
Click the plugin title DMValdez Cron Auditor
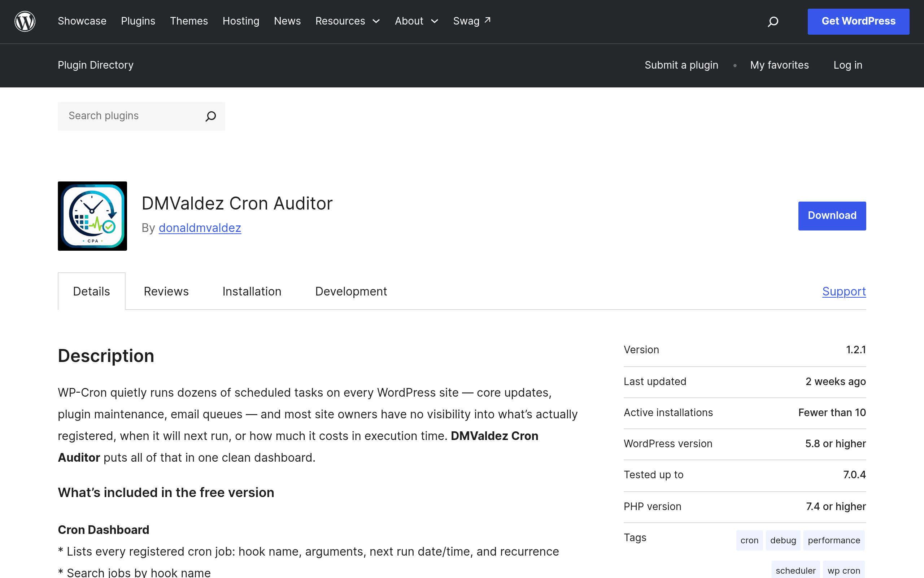pyautogui.click(x=237, y=203)
